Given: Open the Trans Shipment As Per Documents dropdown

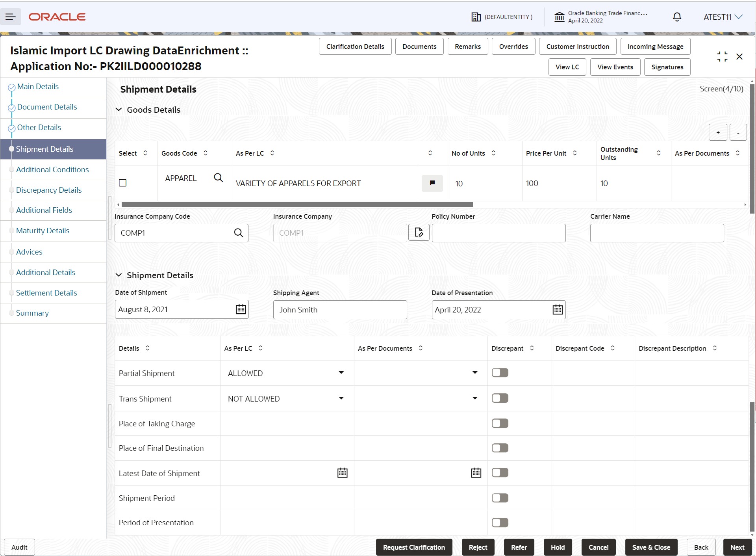Looking at the screenshot, I should click(x=474, y=398).
